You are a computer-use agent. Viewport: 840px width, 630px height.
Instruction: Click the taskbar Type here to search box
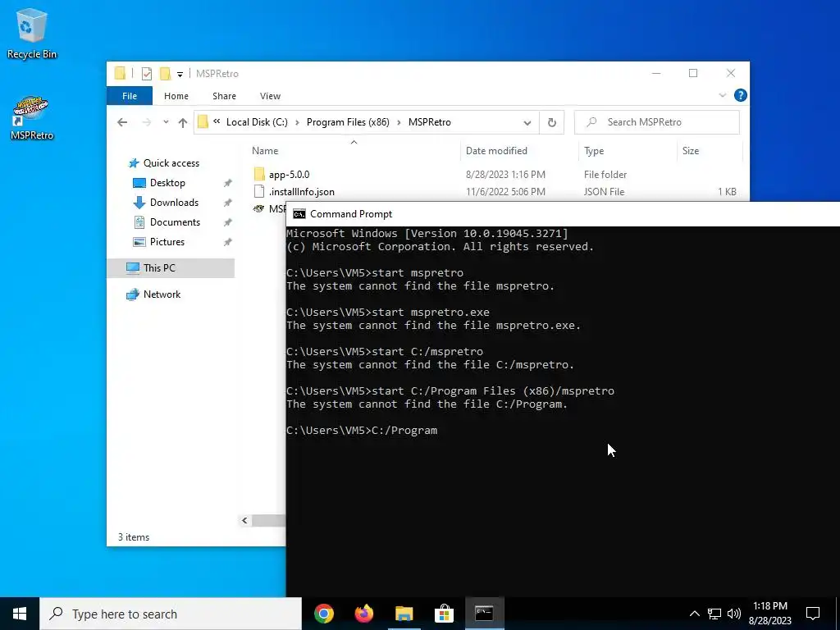[x=171, y=614]
